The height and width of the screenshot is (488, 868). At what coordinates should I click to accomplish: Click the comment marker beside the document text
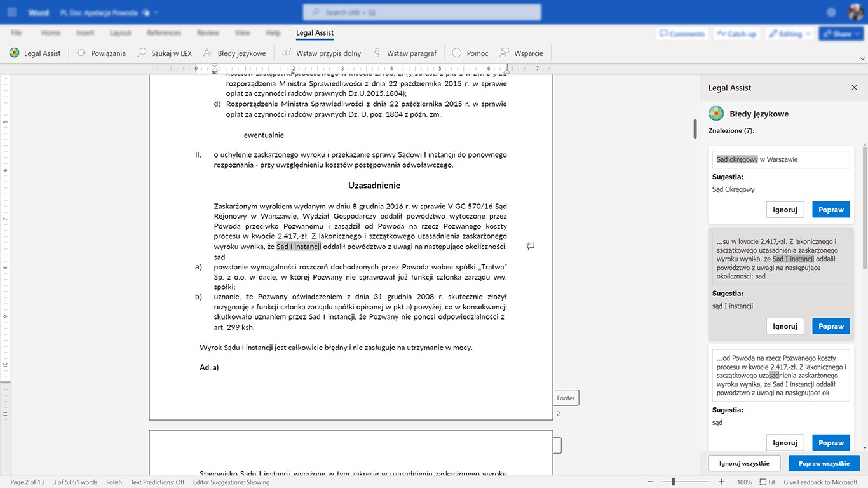click(x=531, y=246)
